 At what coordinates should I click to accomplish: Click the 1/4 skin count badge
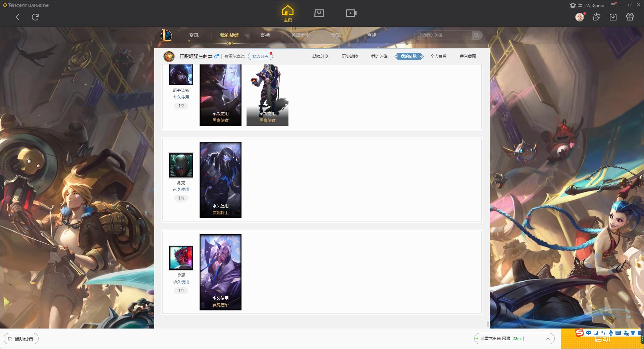[181, 198]
